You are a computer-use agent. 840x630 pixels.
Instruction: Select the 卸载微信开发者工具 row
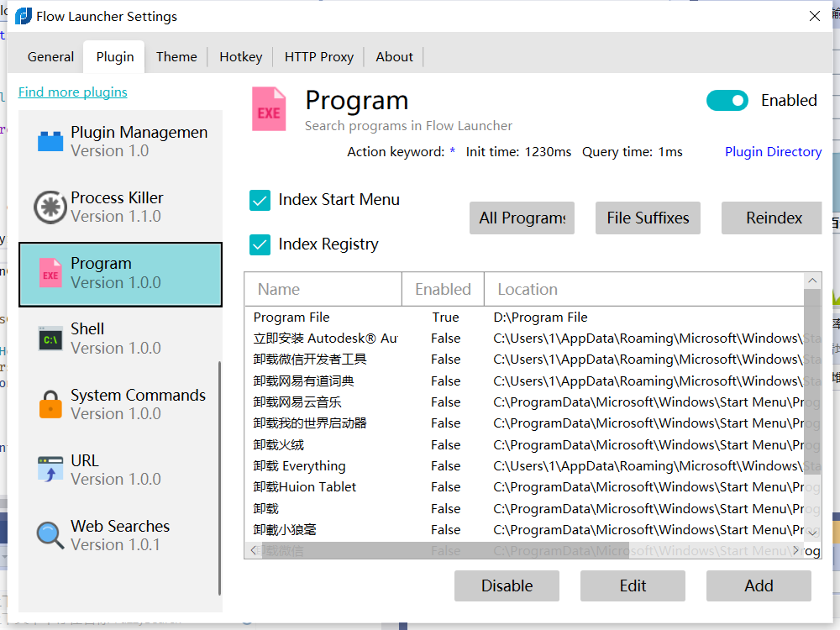point(524,360)
